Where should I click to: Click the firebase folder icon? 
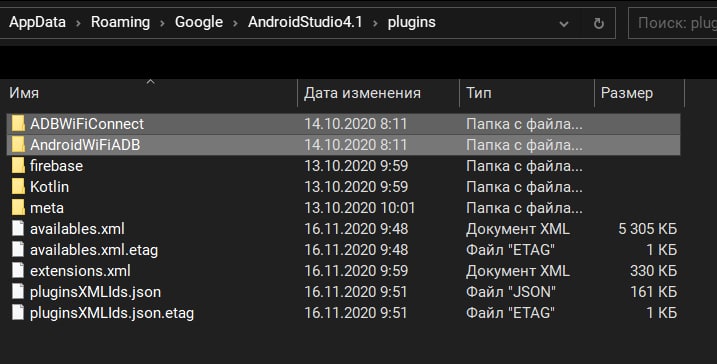point(18,166)
